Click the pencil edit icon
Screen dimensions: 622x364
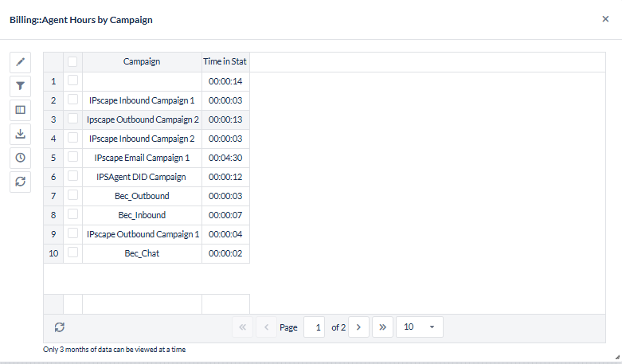pos(20,62)
